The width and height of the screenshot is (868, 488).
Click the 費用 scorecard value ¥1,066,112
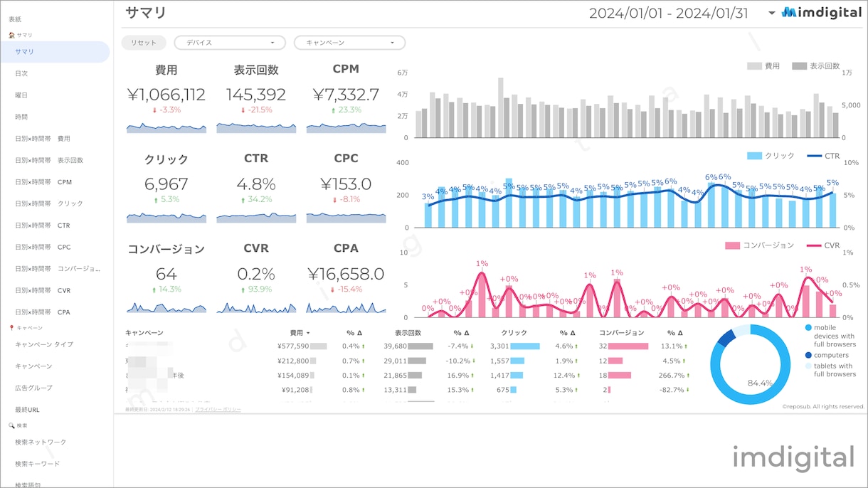tap(166, 95)
